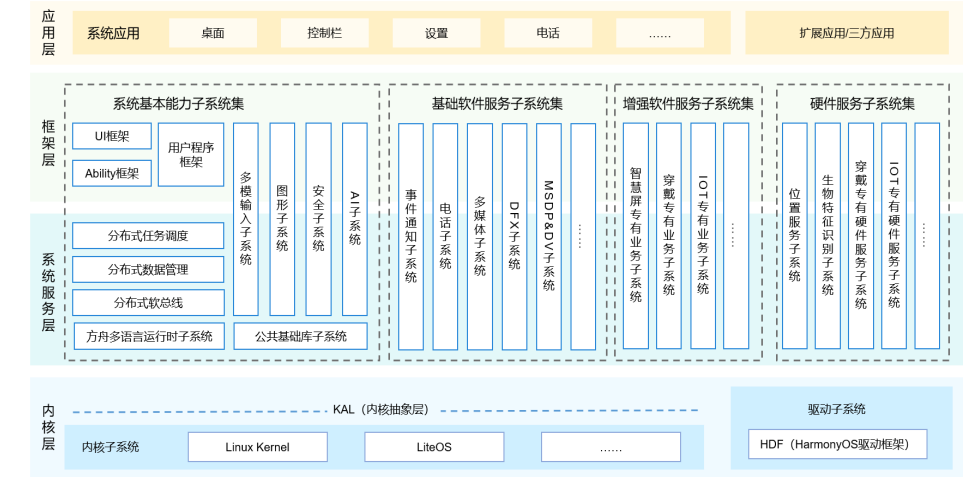This screenshot has height=490, width=976.
Task: Click the 分布式软总线 box
Action: (148, 303)
